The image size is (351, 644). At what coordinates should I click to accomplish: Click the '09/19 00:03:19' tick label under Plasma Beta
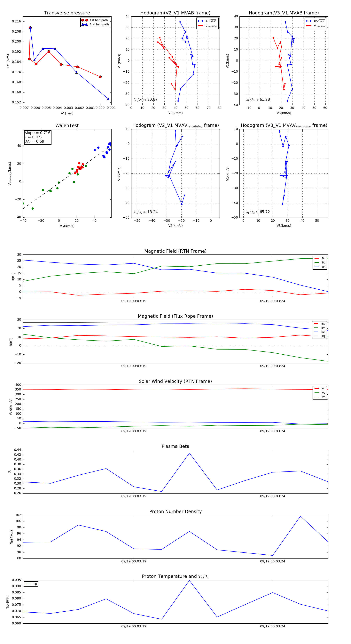coord(134,496)
